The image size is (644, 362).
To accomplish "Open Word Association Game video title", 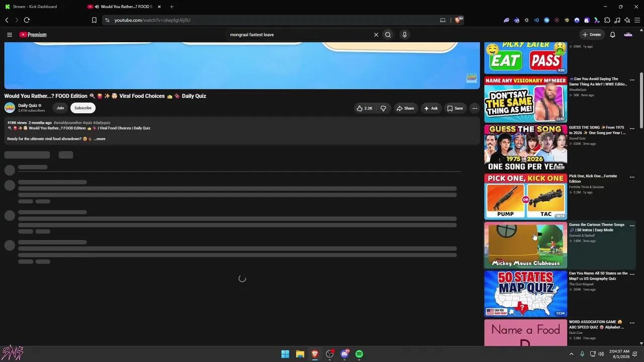I will [596, 324].
